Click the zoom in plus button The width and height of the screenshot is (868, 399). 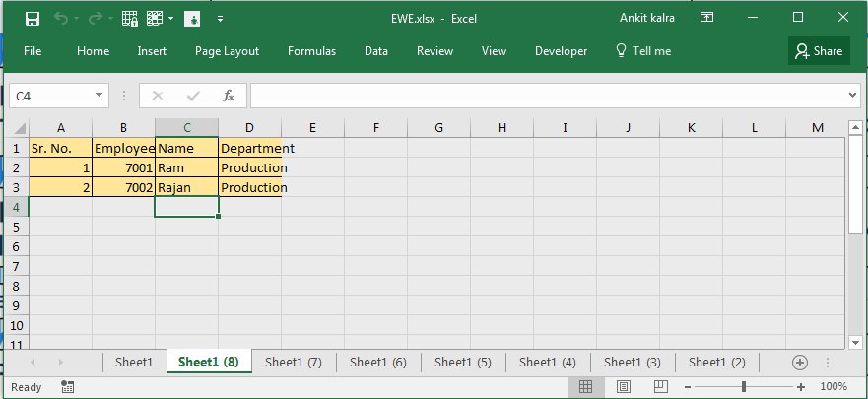coord(801,387)
